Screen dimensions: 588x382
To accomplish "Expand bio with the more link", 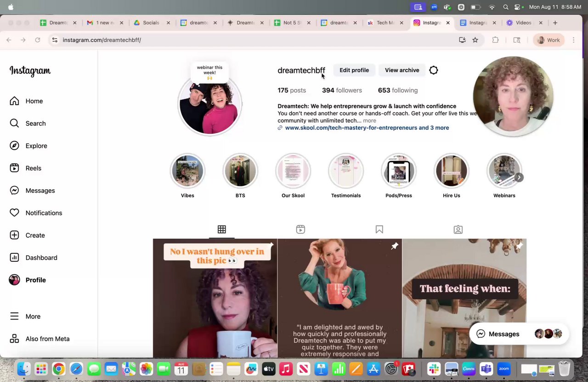I will [x=369, y=121].
